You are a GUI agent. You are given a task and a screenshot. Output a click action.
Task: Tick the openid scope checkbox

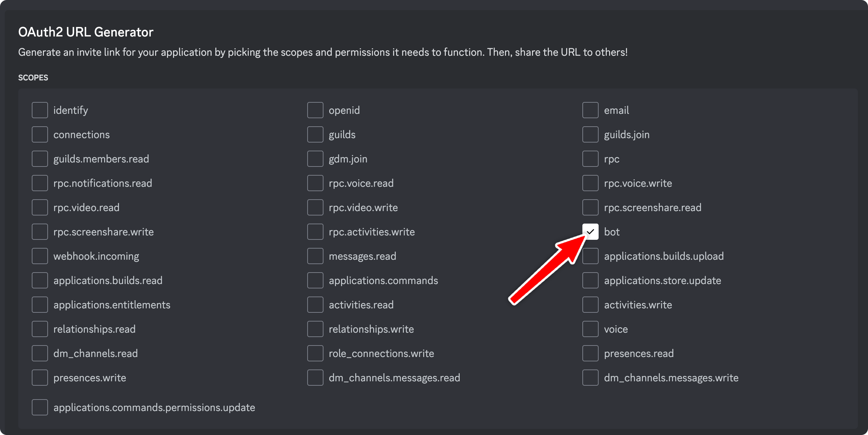coord(315,110)
